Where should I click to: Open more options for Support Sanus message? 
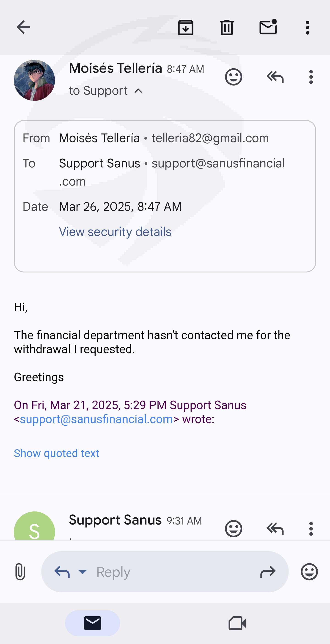pos(311,528)
